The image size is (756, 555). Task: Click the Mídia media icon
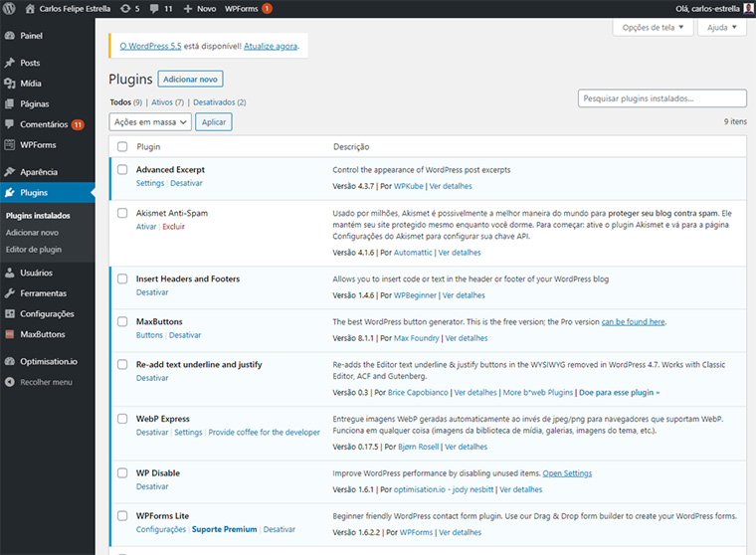coord(10,84)
